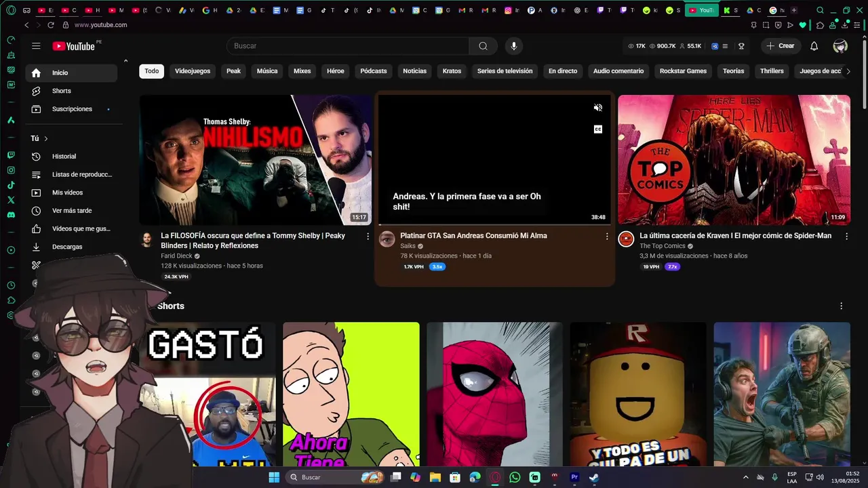Select the En directo filter chip
Viewport: 868px width, 488px height.
(563, 71)
